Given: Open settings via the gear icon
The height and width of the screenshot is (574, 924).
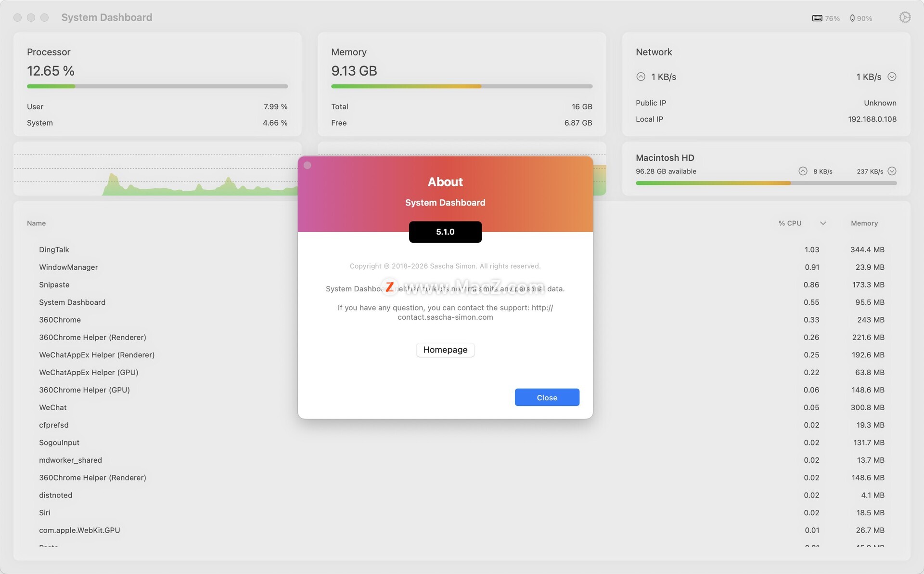Looking at the screenshot, I should pyautogui.click(x=905, y=17).
